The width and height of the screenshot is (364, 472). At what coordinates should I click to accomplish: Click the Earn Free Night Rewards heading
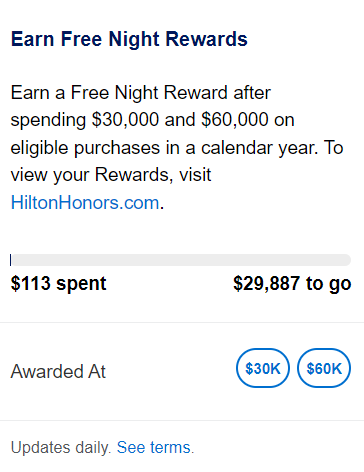[x=129, y=39]
